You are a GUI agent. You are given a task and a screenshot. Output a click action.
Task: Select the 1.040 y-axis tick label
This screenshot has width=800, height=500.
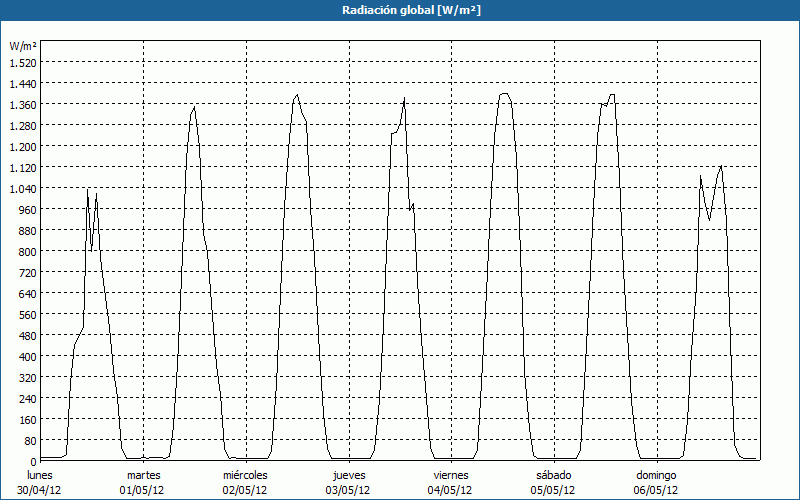(22, 188)
